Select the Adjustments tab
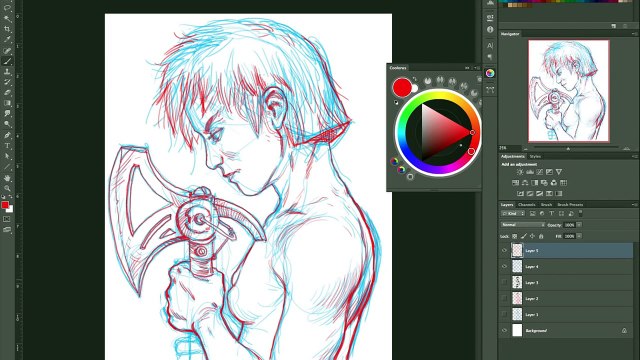This screenshot has width=640, height=360. (512, 156)
